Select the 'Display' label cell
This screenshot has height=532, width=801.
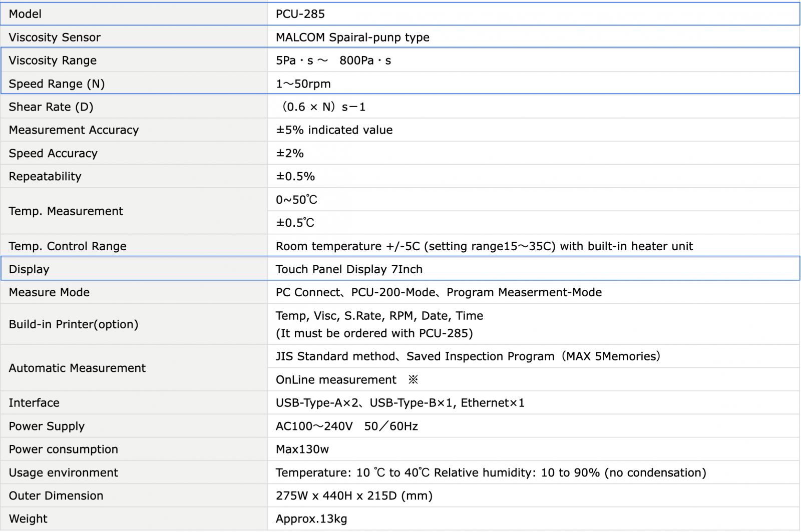[x=134, y=269]
